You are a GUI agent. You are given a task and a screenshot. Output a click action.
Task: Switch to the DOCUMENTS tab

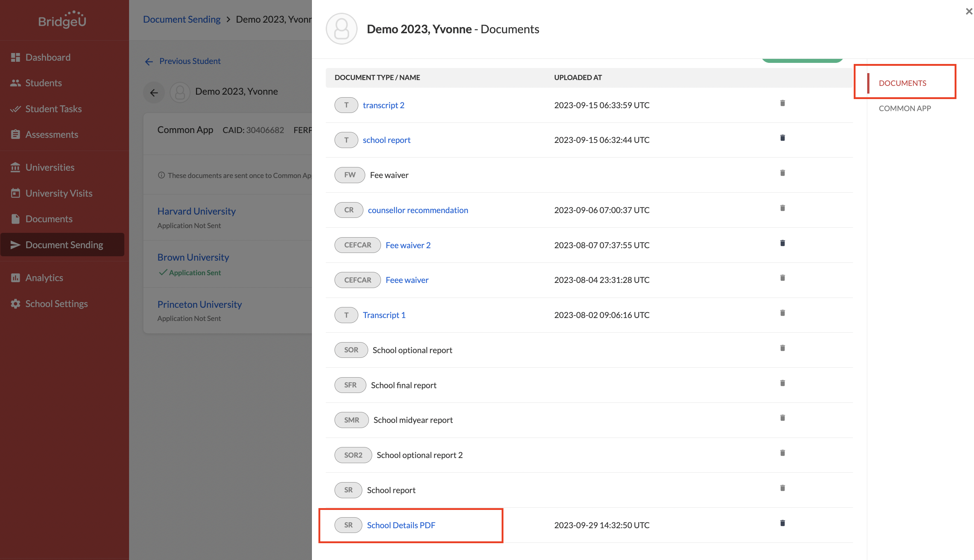[x=902, y=83]
